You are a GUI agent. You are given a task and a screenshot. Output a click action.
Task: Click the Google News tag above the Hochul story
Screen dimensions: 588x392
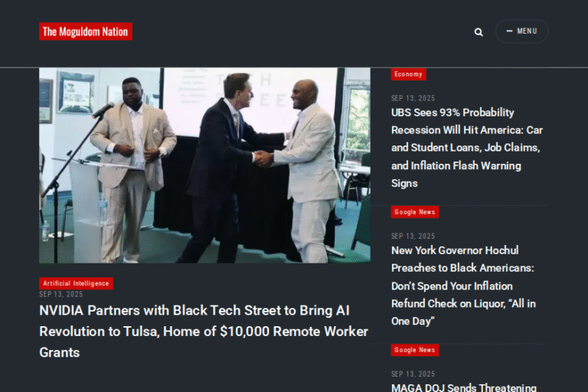click(x=415, y=212)
